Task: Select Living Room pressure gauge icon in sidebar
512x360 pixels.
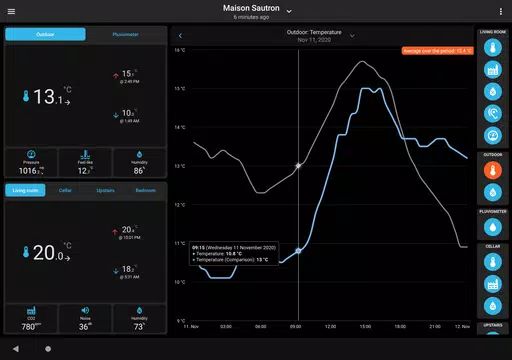Action: [x=493, y=135]
